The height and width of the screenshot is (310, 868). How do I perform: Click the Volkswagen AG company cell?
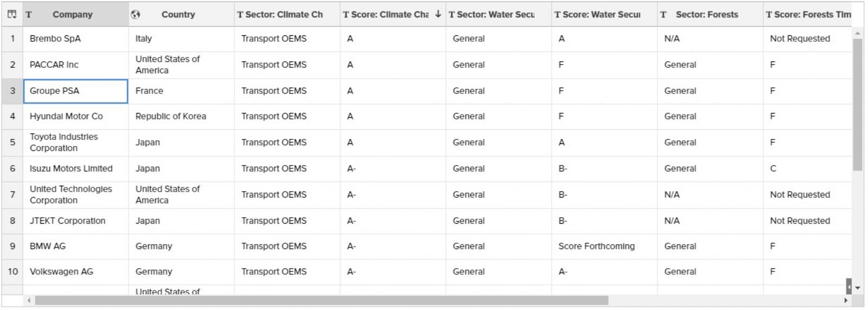[75, 271]
